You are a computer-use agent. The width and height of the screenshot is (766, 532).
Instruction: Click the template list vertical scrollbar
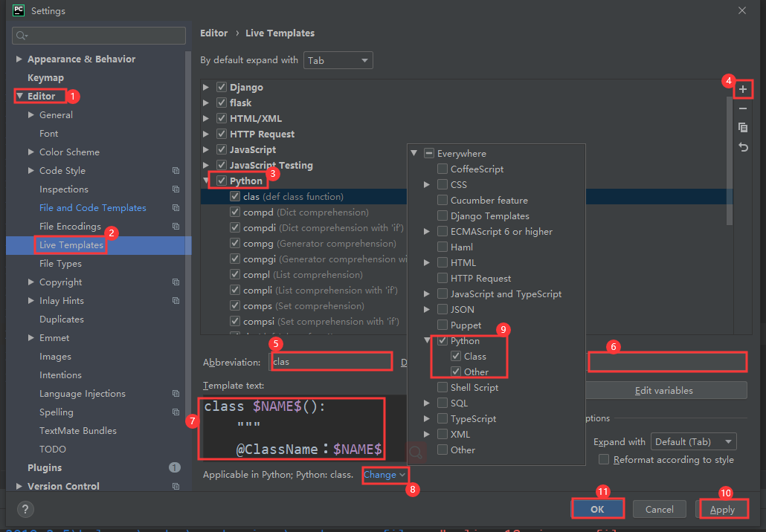point(730,161)
